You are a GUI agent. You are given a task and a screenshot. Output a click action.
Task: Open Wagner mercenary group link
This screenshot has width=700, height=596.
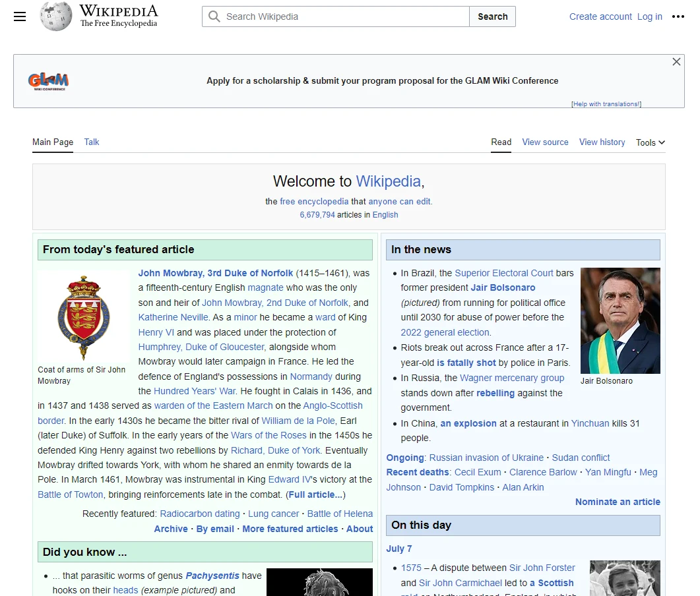511,378
